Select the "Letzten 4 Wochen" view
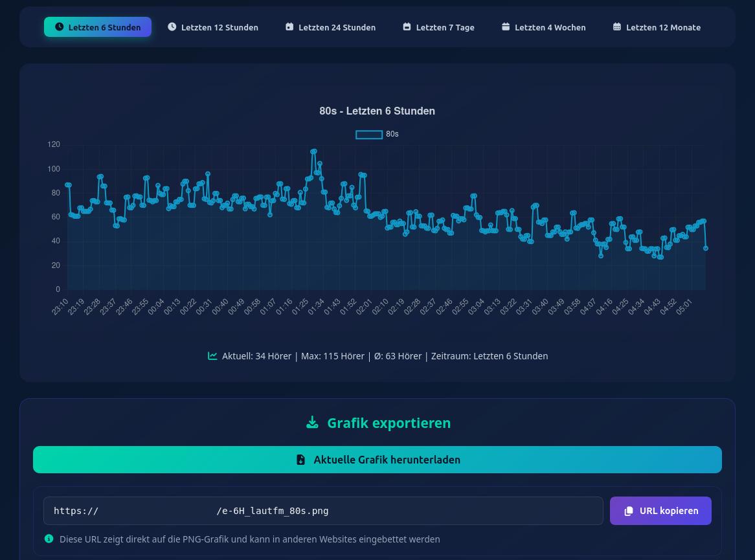Image resolution: width=755 pixels, height=560 pixels. point(543,27)
